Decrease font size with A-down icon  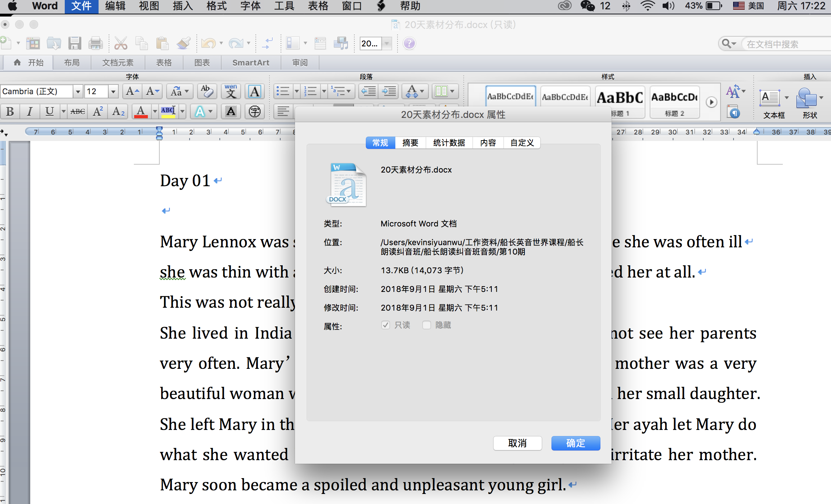click(x=153, y=91)
